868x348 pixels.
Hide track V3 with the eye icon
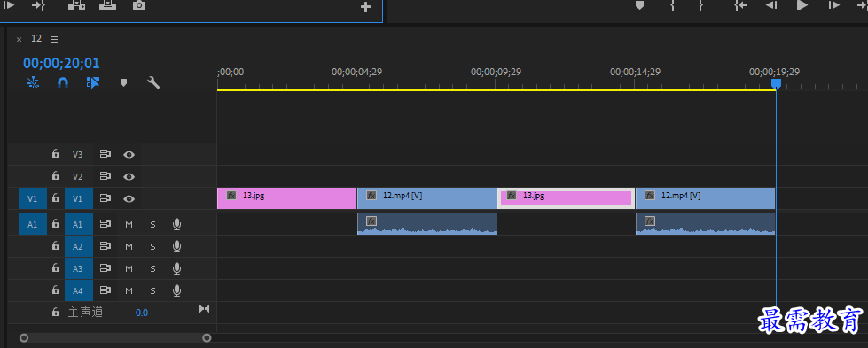pos(129,154)
